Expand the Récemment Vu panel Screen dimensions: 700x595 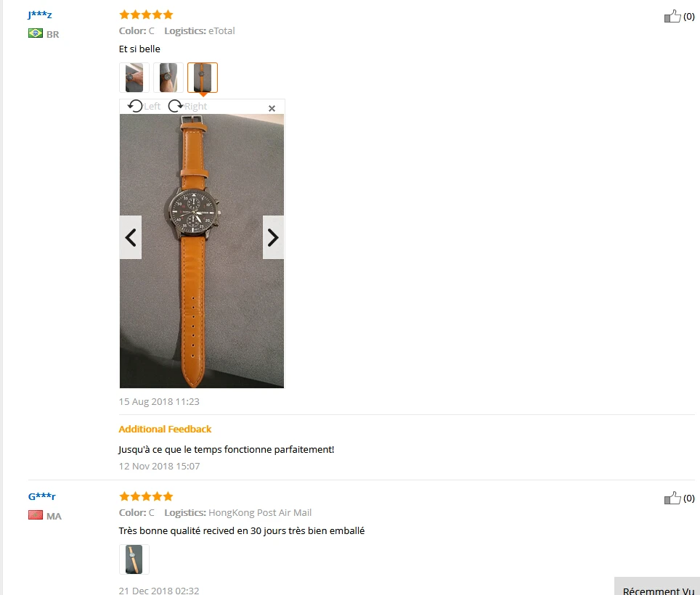pyautogui.click(x=657, y=586)
